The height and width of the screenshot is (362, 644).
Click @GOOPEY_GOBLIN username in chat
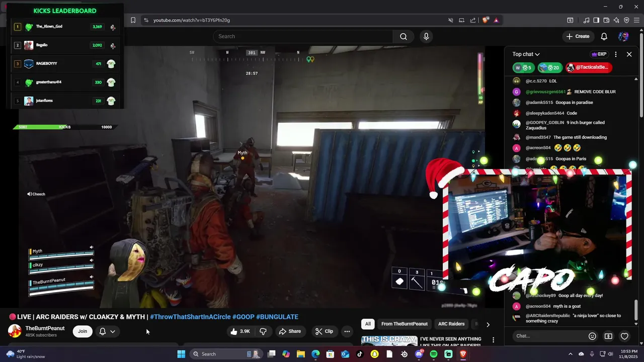[545, 123]
